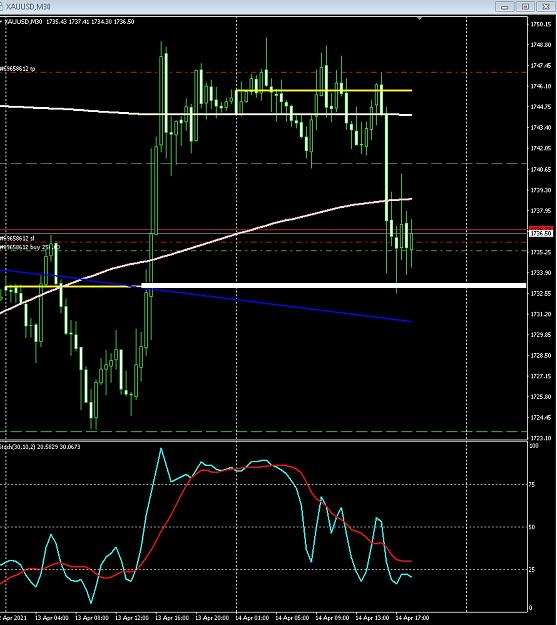Click the 14 Apr 17:00 time label

(412, 618)
